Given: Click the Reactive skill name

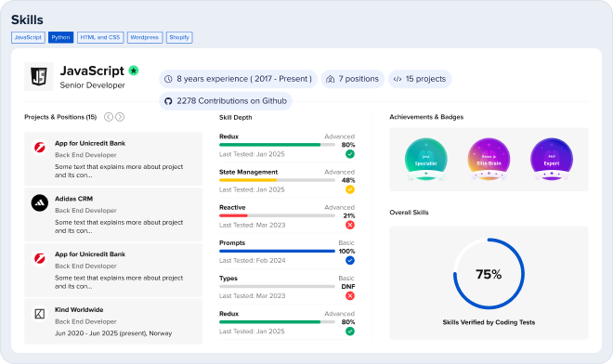Looking at the screenshot, I should click(x=232, y=208).
